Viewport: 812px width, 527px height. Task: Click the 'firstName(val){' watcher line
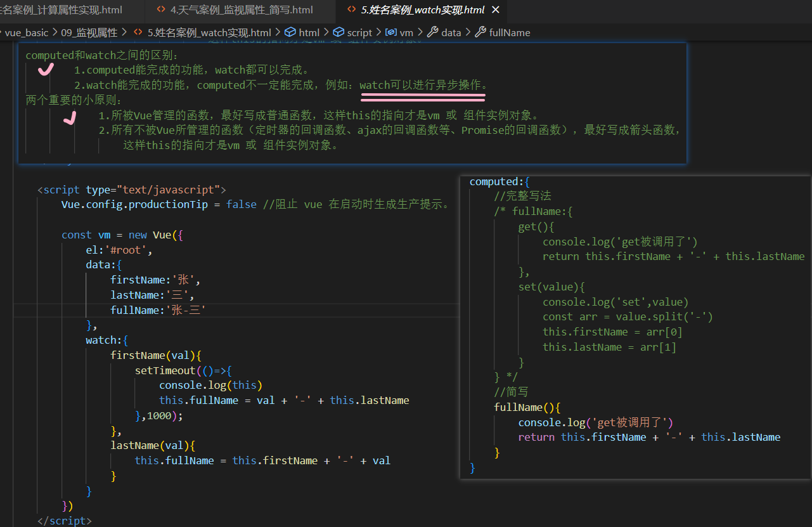coord(156,355)
